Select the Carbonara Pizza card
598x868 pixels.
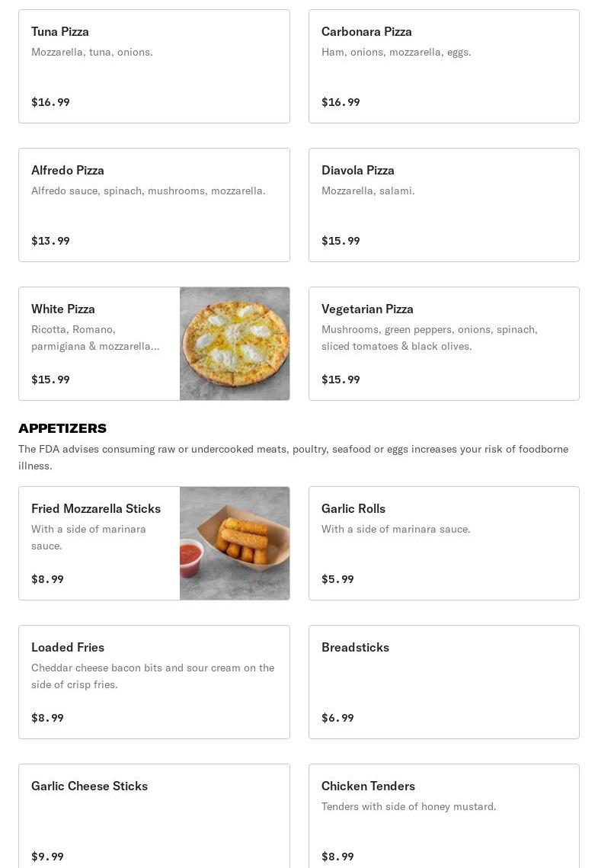tap(443, 66)
